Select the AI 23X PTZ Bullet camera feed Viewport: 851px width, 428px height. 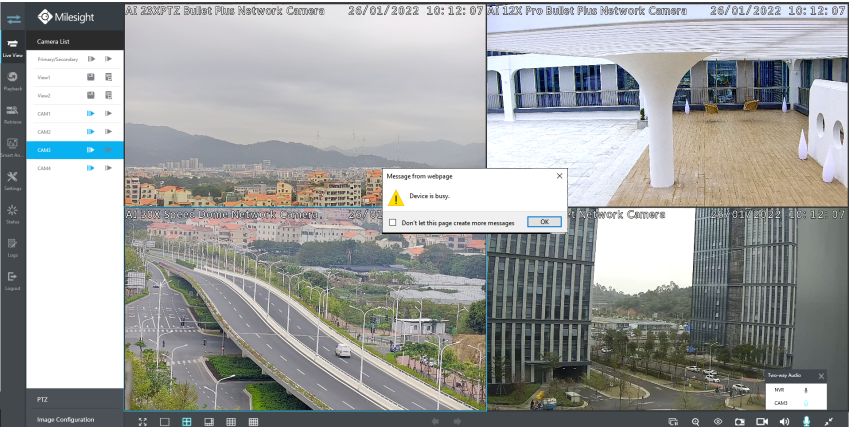(305, 106)
